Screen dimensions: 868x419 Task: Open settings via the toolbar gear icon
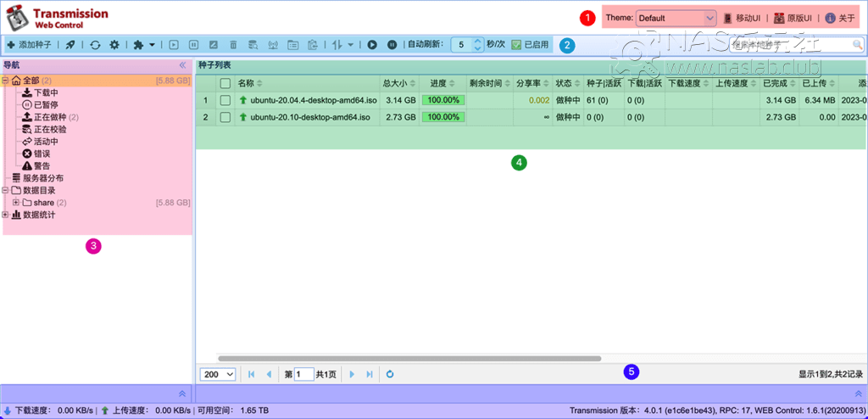[x=114, y=44]
